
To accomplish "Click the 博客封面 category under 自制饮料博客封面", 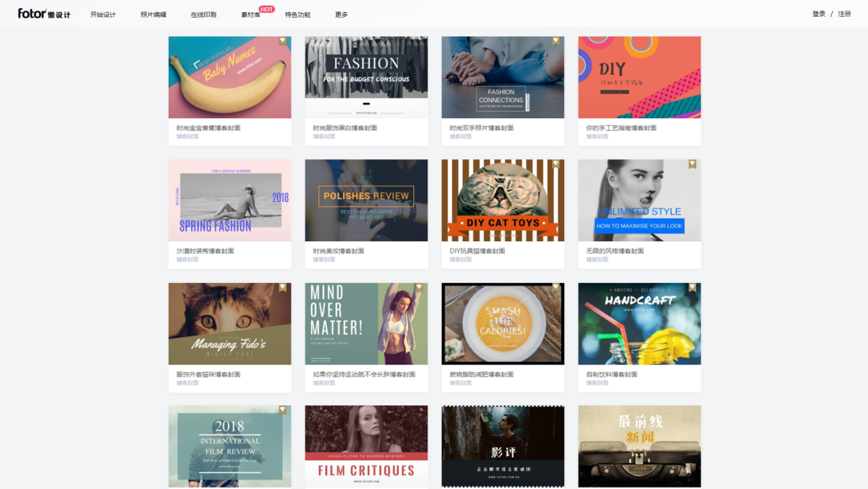I will pos(596,383).
